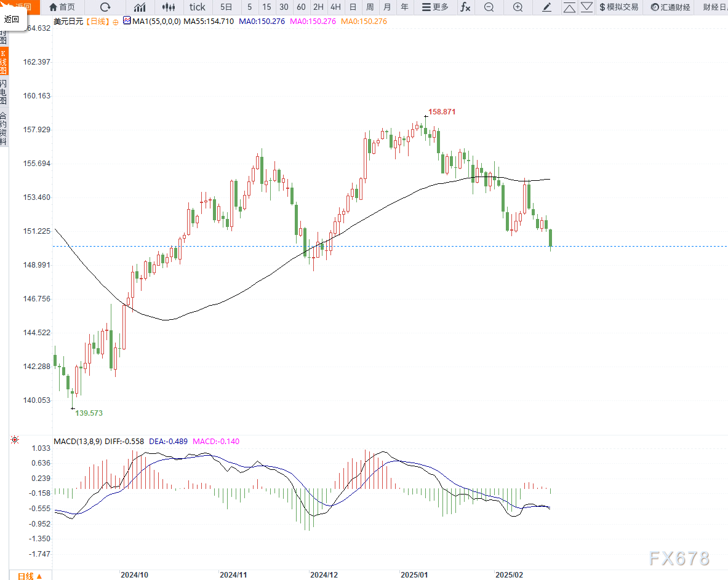This screenshot has height=580, width=728.
Task: Switch to the line chart icon
Action: point(140,7)
